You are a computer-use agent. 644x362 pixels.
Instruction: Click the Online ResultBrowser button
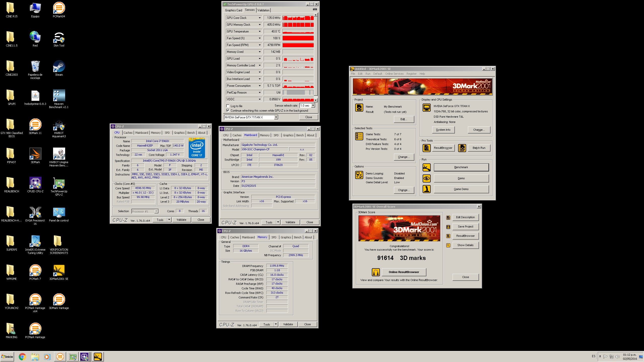point(404,272)
